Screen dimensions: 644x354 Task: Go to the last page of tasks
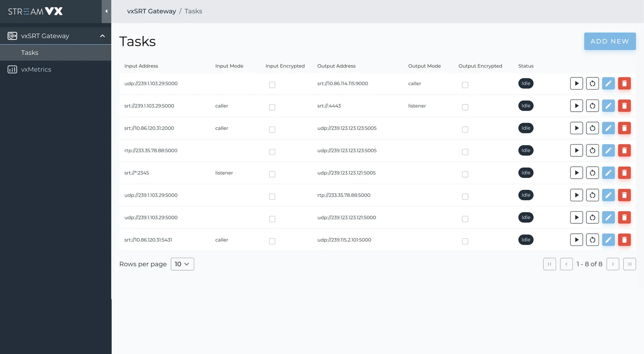630,264
